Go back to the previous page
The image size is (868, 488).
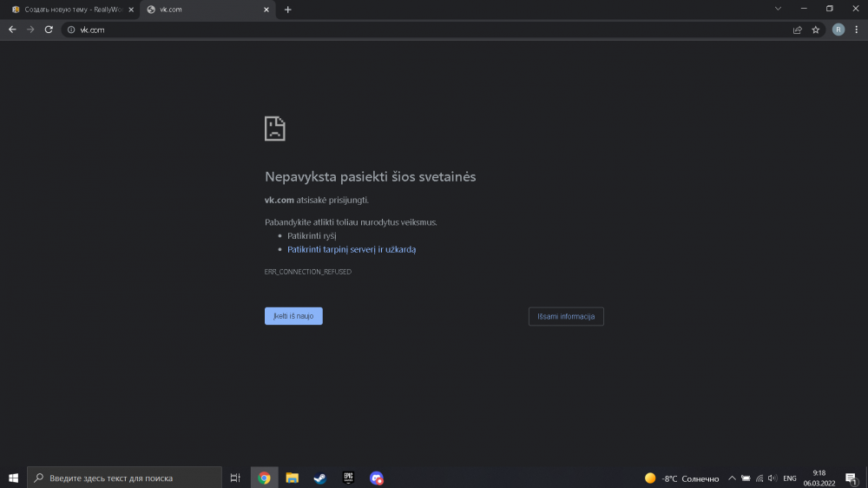[x=12, y=30]
